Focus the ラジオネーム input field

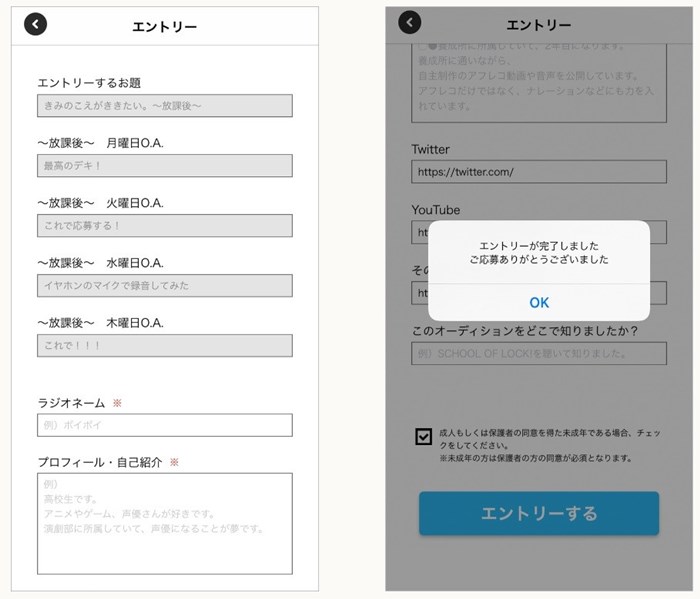pyautogui.click(x=165, y=425)
